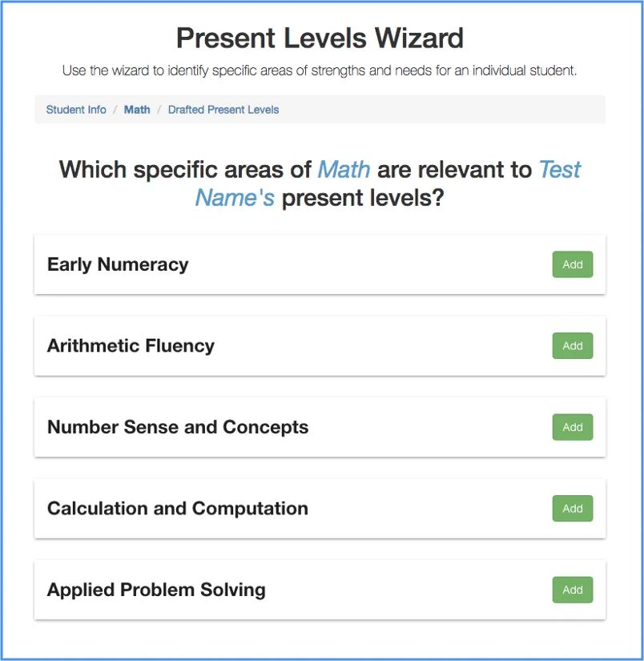Click the italic Math word in question
The height and width of the screenshot is (661, 644).
coord(344,170)
